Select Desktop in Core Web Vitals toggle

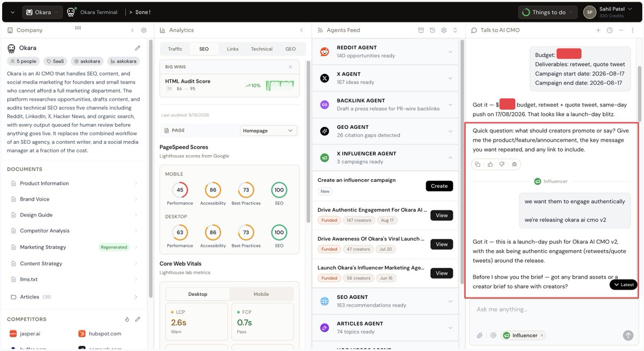pos(198,294)
